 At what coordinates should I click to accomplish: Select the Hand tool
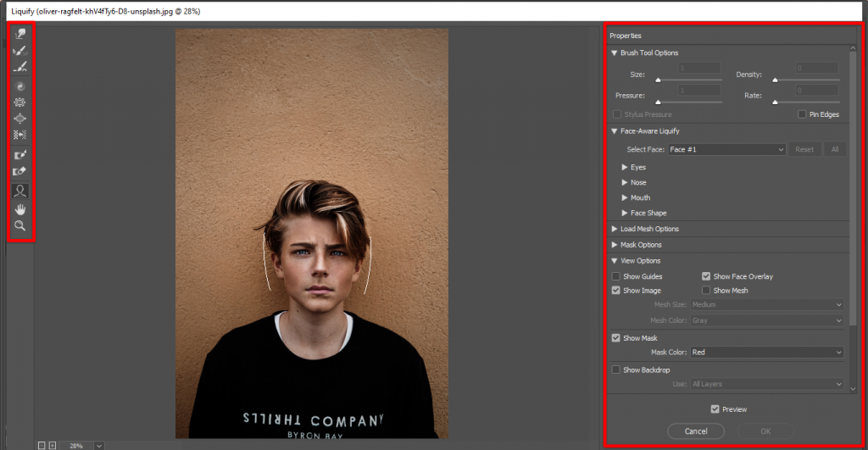coord(20,208)
